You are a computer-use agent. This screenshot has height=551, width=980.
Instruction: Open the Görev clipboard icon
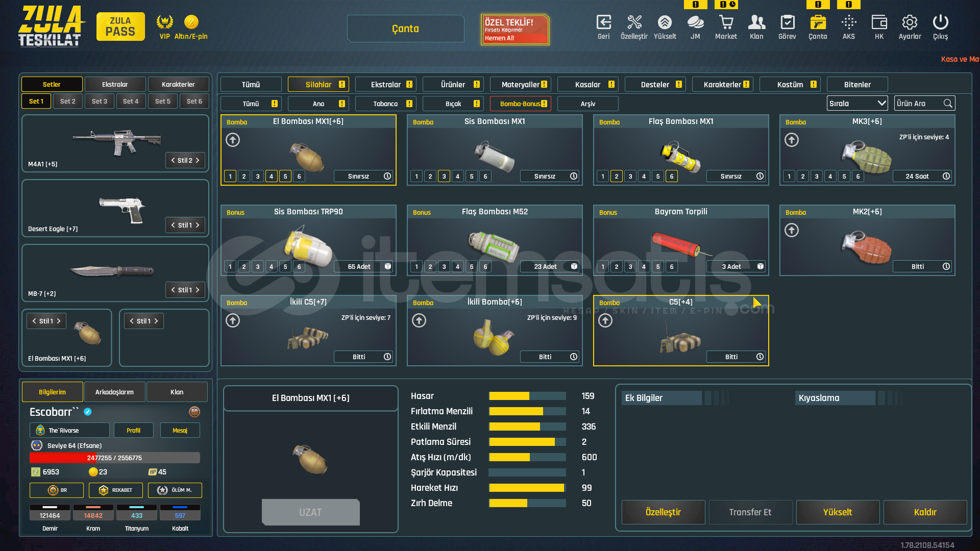pyautogui.click(x=788, y=22)
